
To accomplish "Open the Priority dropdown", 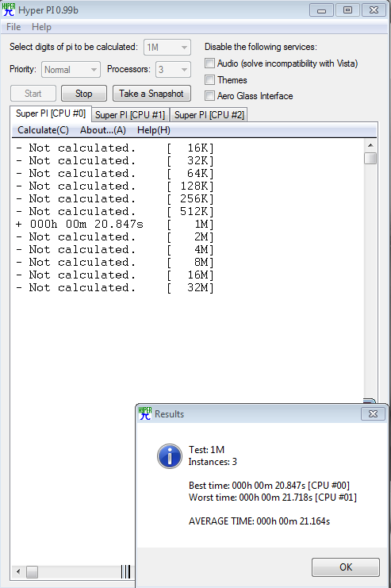I will tap(71, 69).
